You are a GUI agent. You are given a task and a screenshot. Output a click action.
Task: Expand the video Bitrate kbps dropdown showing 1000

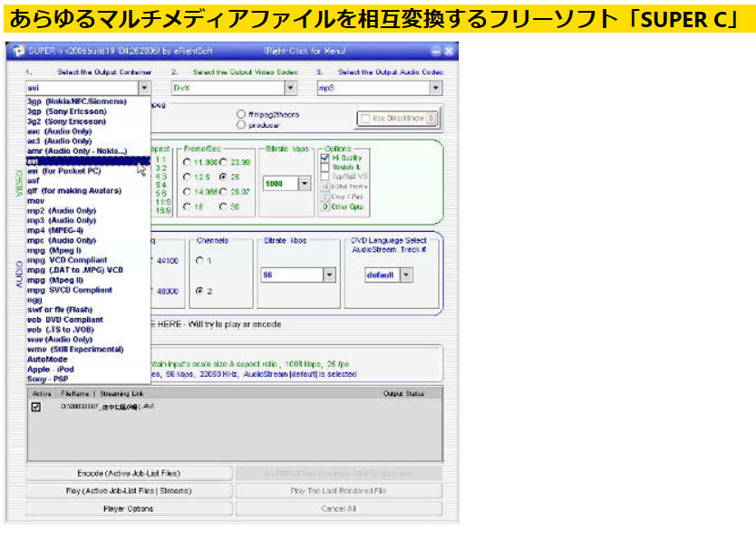305,184
